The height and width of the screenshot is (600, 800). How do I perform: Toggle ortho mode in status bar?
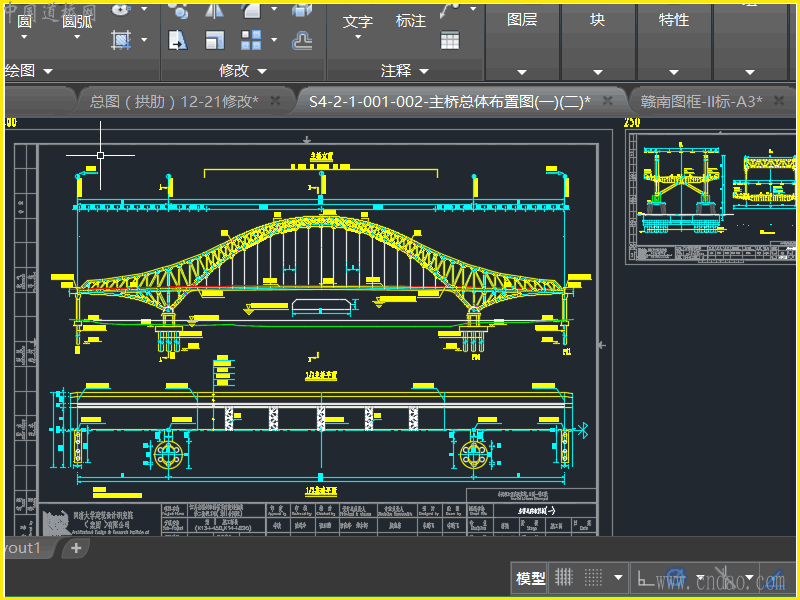(646, 577)
